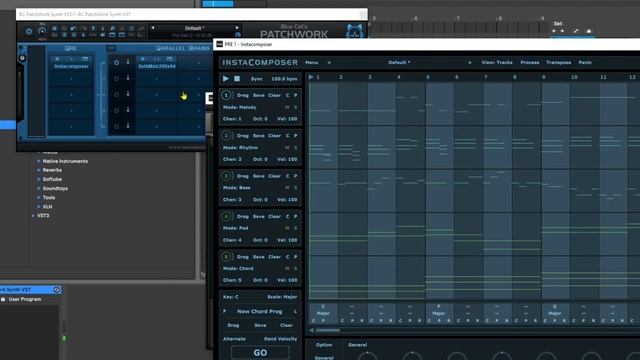
Task: Click the first parallel chain bypass icon
Action: pyautogui.click(x=117, y=62)
